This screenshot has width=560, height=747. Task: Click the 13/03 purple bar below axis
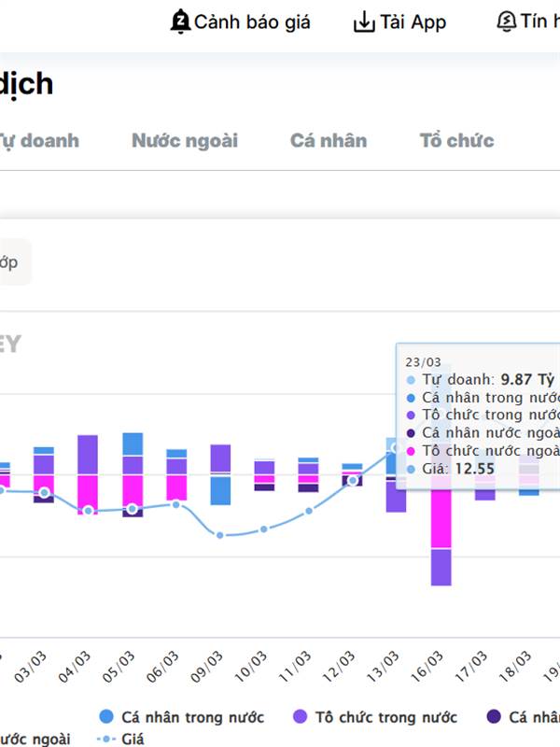point(396,497)
